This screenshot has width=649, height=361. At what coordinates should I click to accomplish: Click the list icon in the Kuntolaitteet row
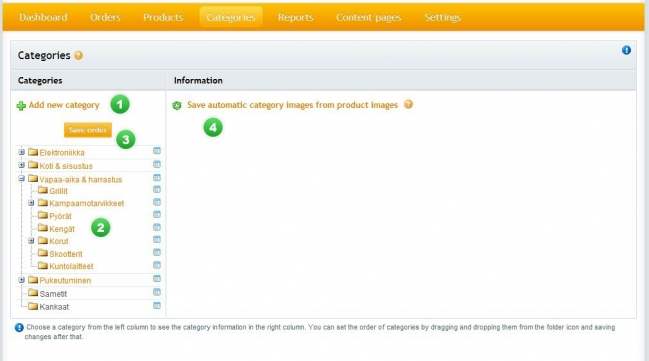click(157, 265)
